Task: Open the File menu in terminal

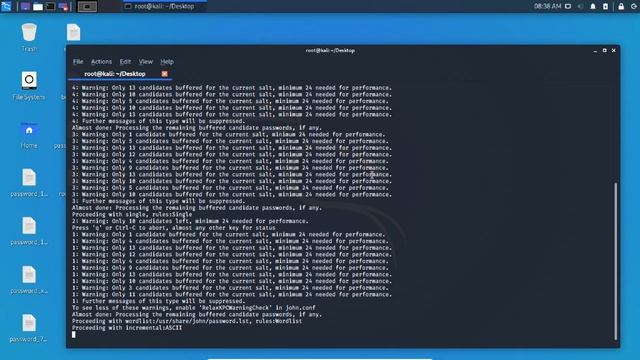Action: [x=78, y=62]
